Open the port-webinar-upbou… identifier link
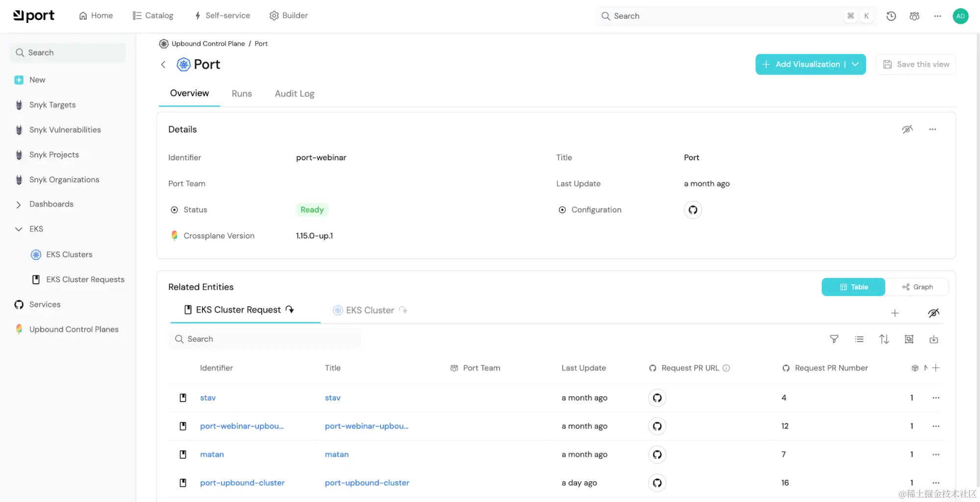The height and width of the screenshot is (502, 980). [x=242, y=426]
